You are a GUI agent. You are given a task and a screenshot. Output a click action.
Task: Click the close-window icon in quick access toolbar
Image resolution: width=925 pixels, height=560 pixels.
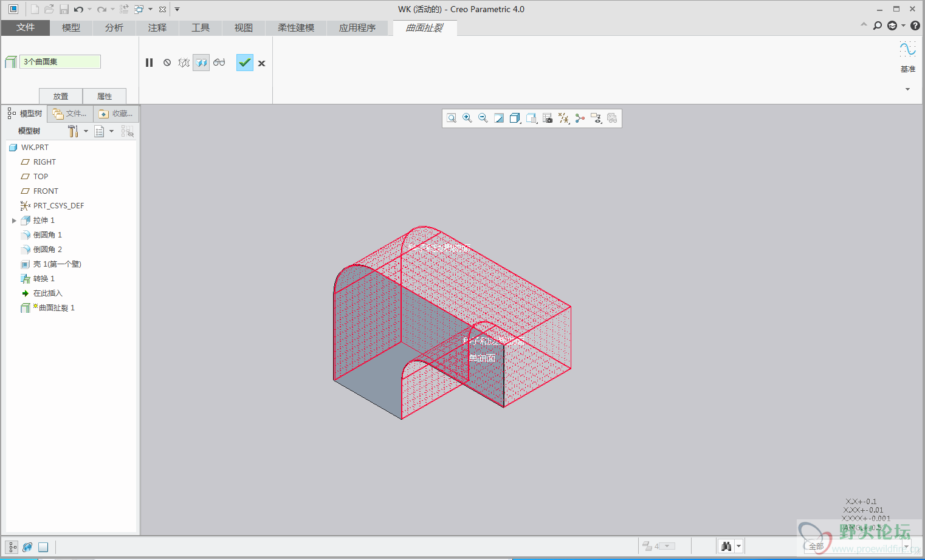162,9
